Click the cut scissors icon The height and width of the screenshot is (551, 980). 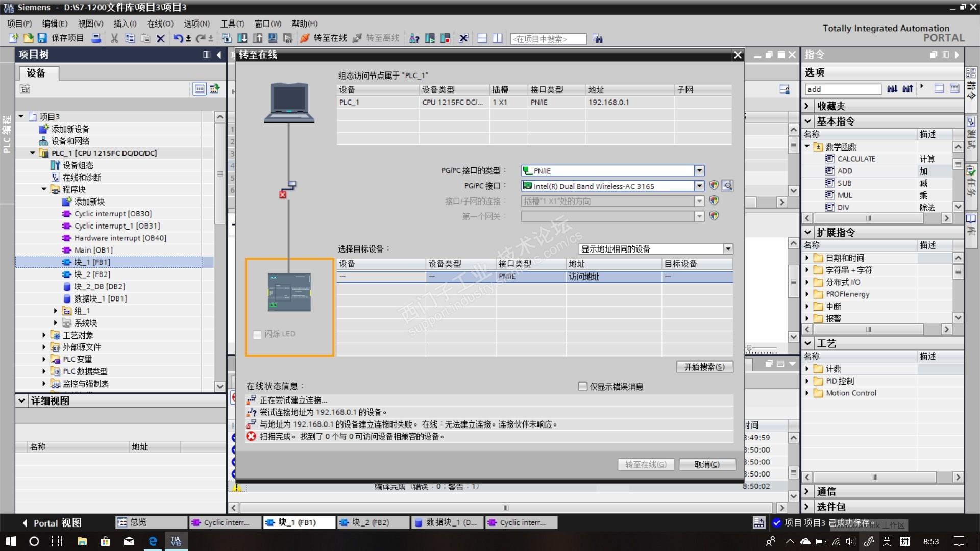pos(114,38)
